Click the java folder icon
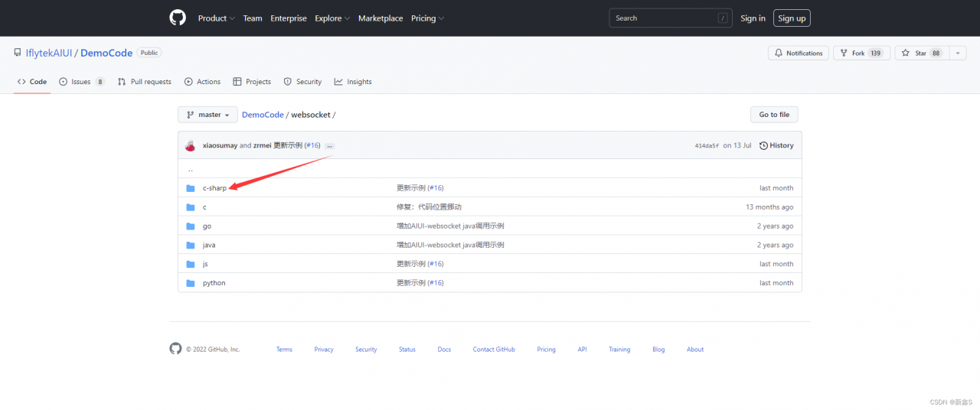Viewport: 980px width, 410px height. 191,246
